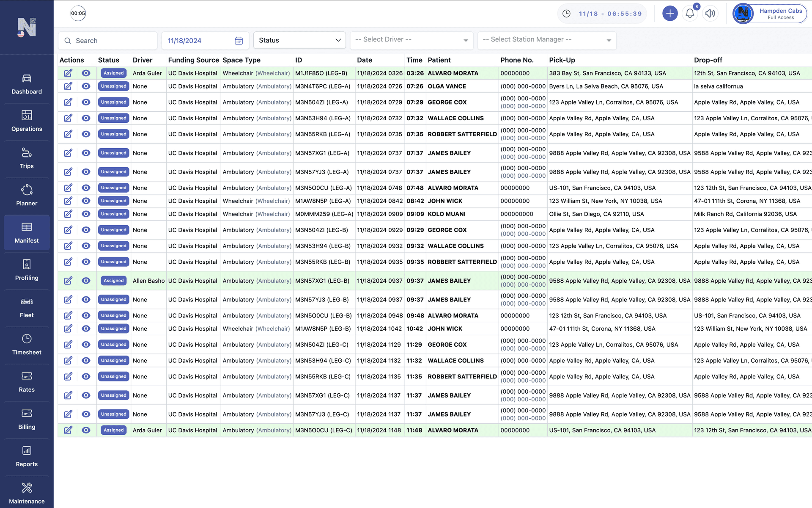Edit trip M1AW8N5P (LEG-A) for John Wick
The width and height of the screenshot is (812, 508).
click(68, 201)
